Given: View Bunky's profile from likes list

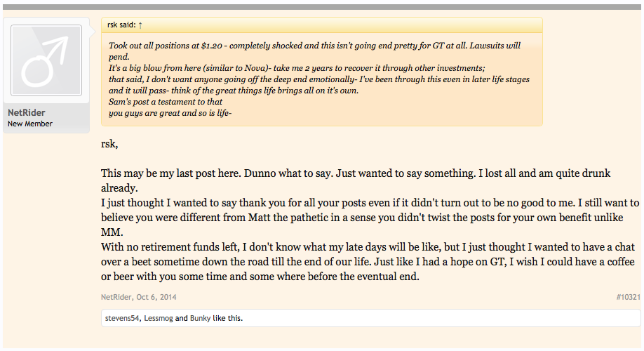Looking at the screenshot, I should (x=200, y=318).
